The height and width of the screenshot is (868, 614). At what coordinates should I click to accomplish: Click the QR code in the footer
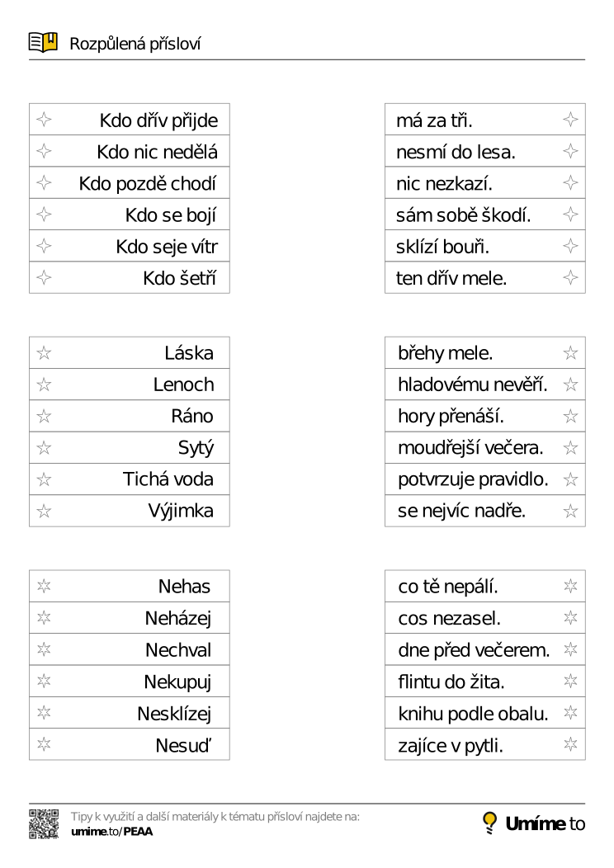(x=44, y=823)
